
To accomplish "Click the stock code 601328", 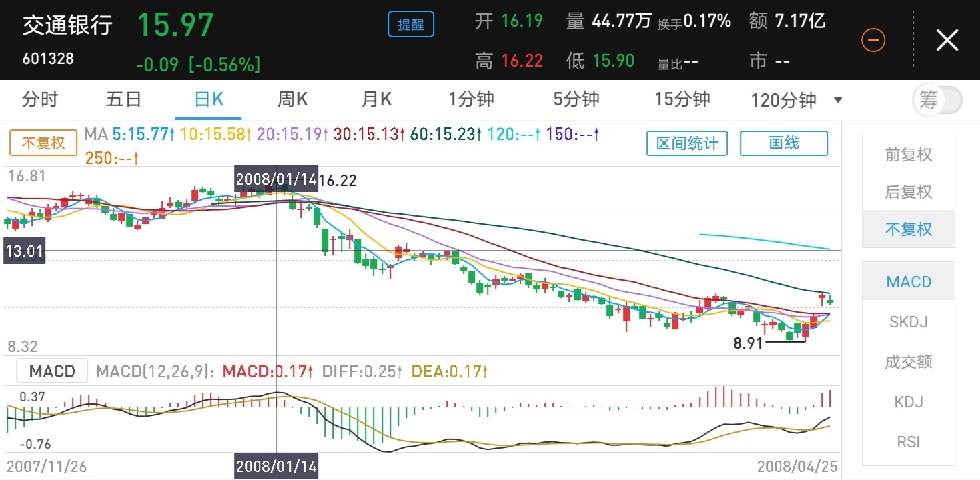I will point(48,59).
